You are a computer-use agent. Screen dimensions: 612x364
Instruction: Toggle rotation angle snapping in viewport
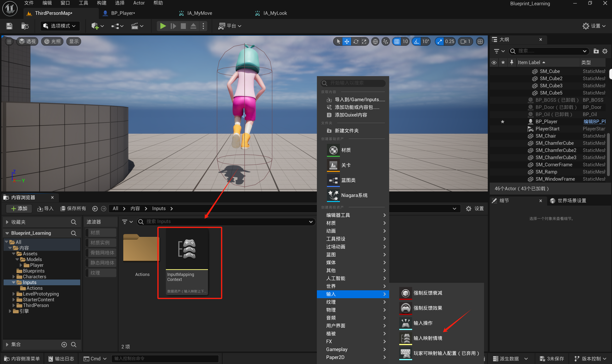tap(417, 41)
